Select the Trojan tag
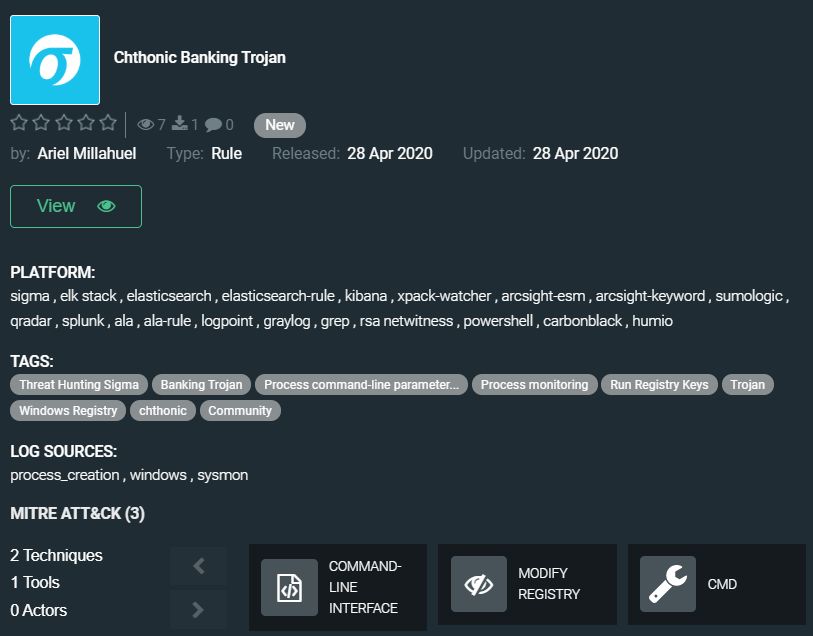The width and height of the screenshot is (813, 636). click(748, 385)
